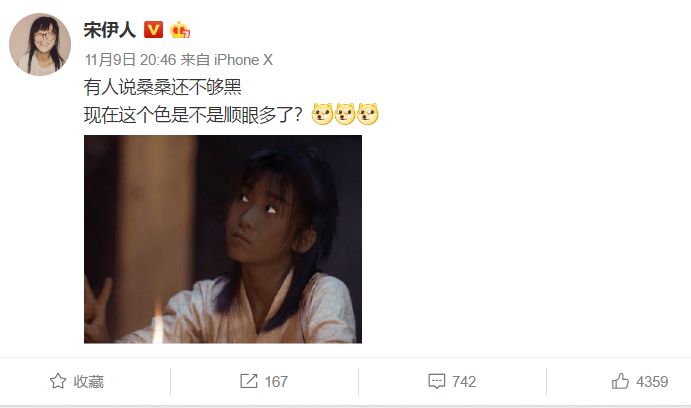Click the repost count 167
Viewport: 691px width, 408px height.
(x=276, y=382)
